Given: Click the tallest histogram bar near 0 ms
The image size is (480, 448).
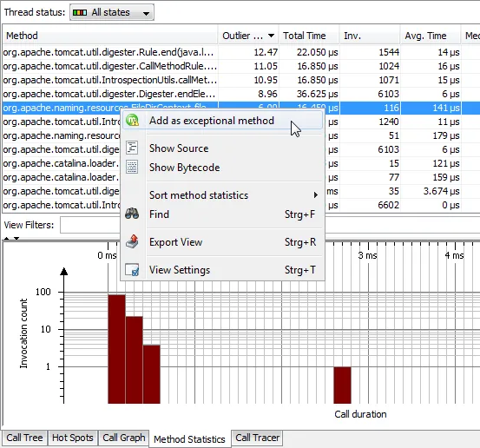Looking at the screenshot, I should tap(116, 349).
